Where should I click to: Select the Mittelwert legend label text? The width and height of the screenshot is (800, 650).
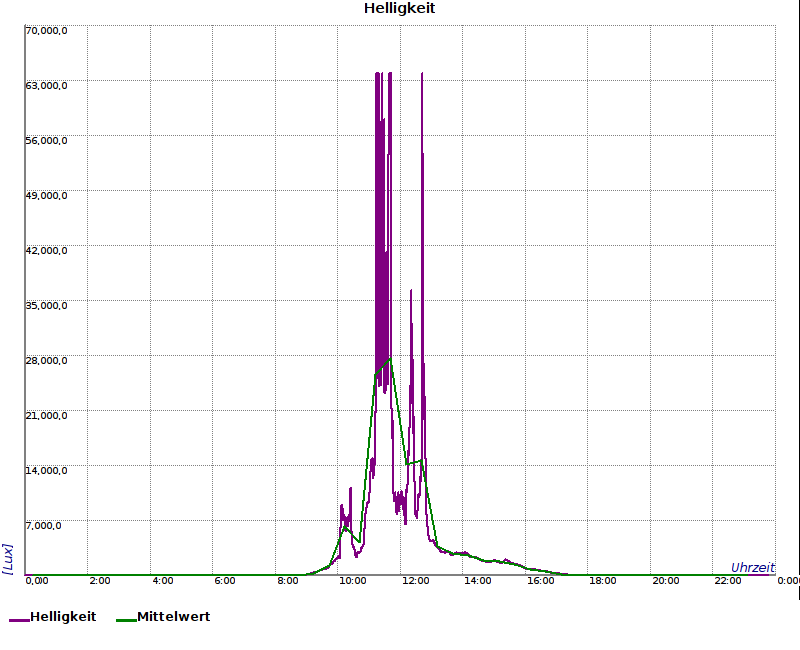[x=173, y=617]
